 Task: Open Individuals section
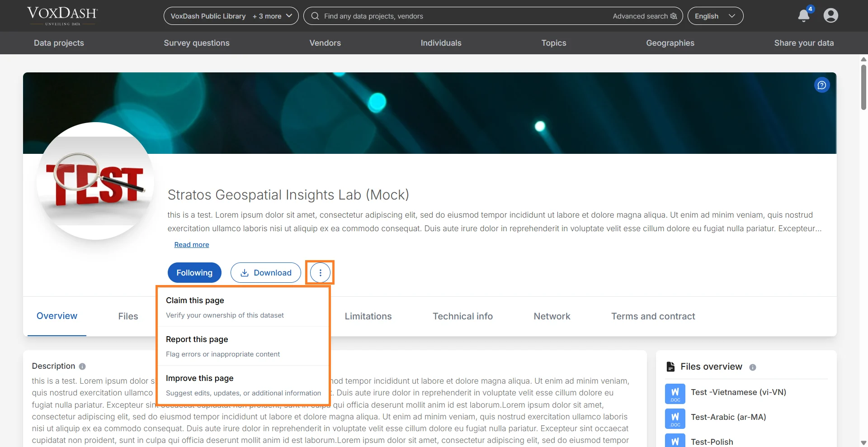(441, 43)
